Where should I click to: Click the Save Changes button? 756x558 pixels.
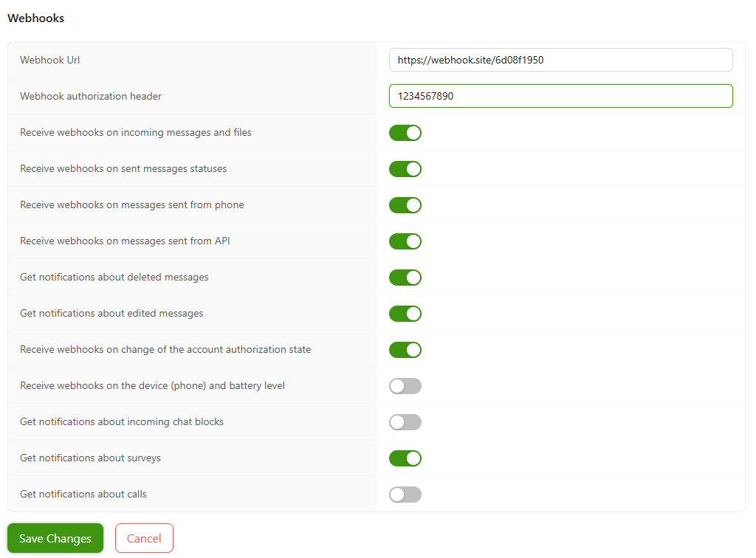coord(55,538)
